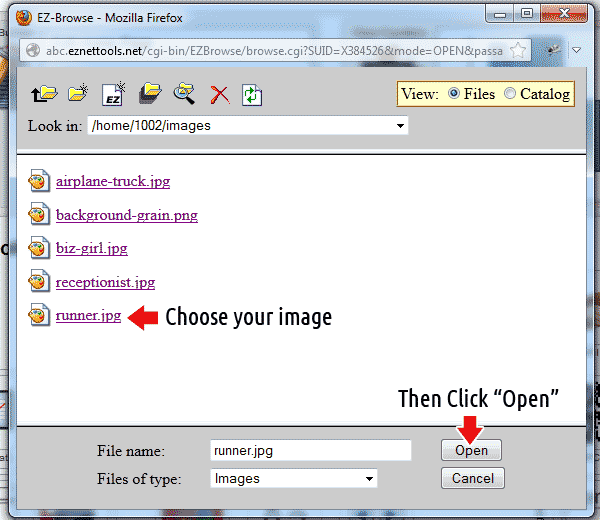Click the create new folder icon
The image size is (600, 520).
77,95
